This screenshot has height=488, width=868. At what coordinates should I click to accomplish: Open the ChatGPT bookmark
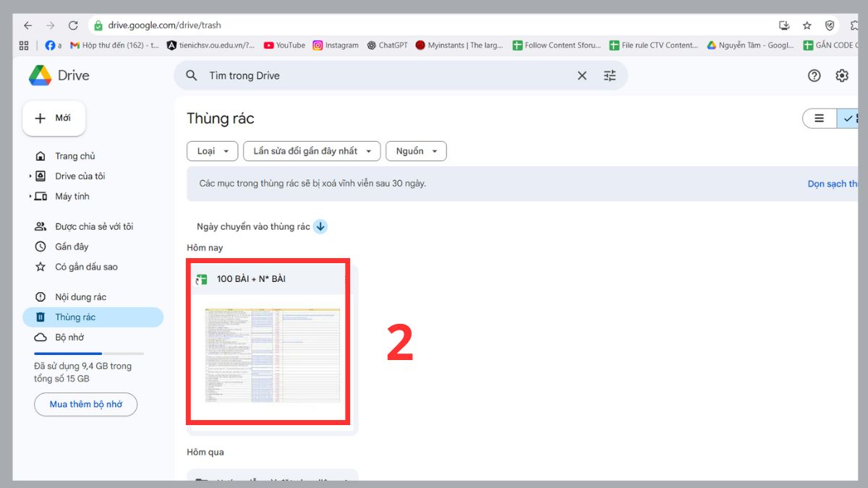(387, 45)
